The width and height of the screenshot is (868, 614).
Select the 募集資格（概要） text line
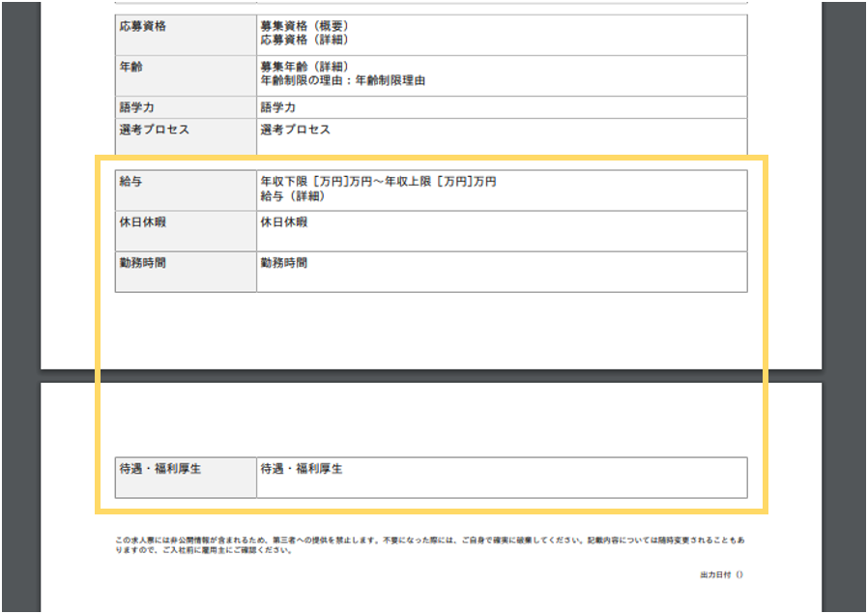pos(304,26)
